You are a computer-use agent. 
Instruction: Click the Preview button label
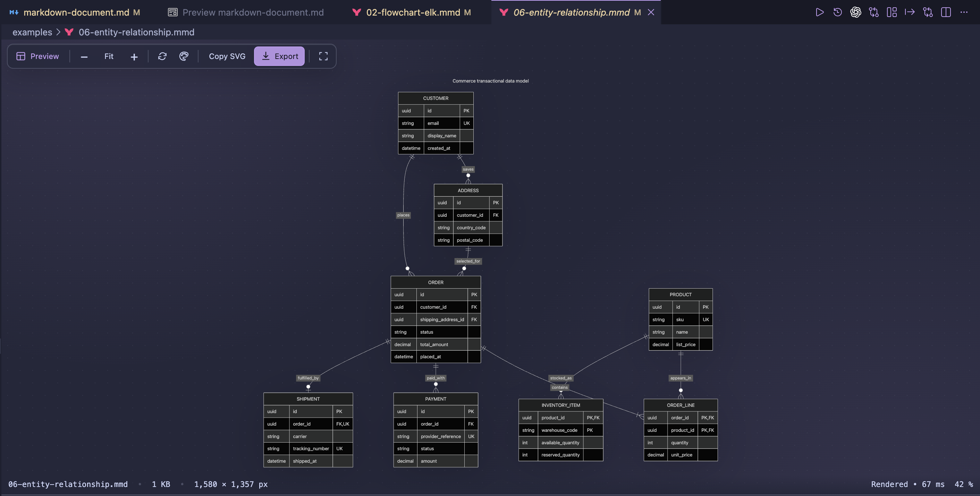tap(44, 56)
